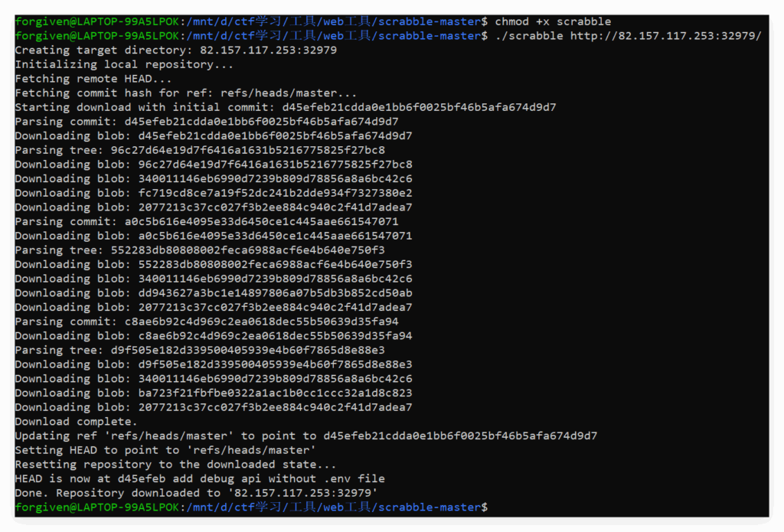Click the "chmod +x scrabble" command text
This screenshot has height=532, width=784.
point(553,21)
